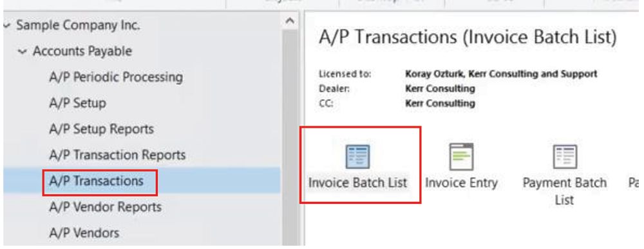Open the Payment Batch List icon
The image size is (644, 249).
[x=565, y=156]
